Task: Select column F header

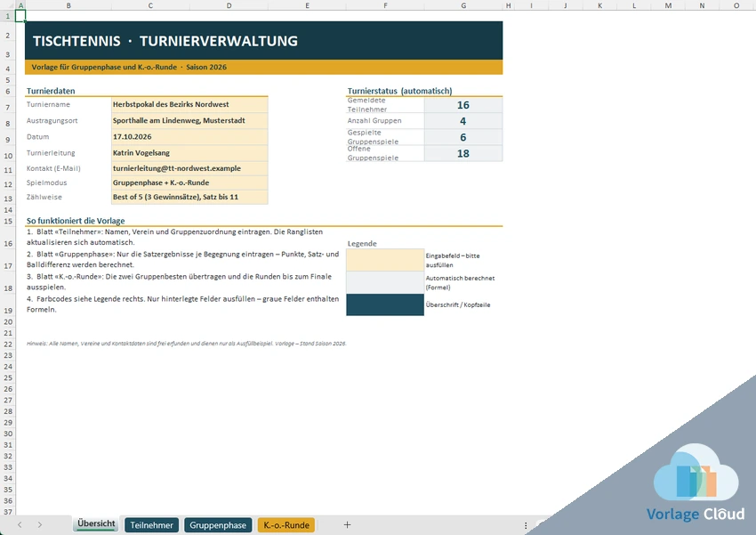Action: point(385,5)
